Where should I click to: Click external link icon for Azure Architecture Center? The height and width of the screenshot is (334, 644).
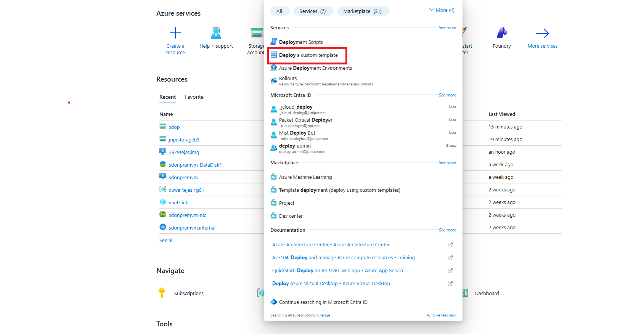(x=450, y=245)
